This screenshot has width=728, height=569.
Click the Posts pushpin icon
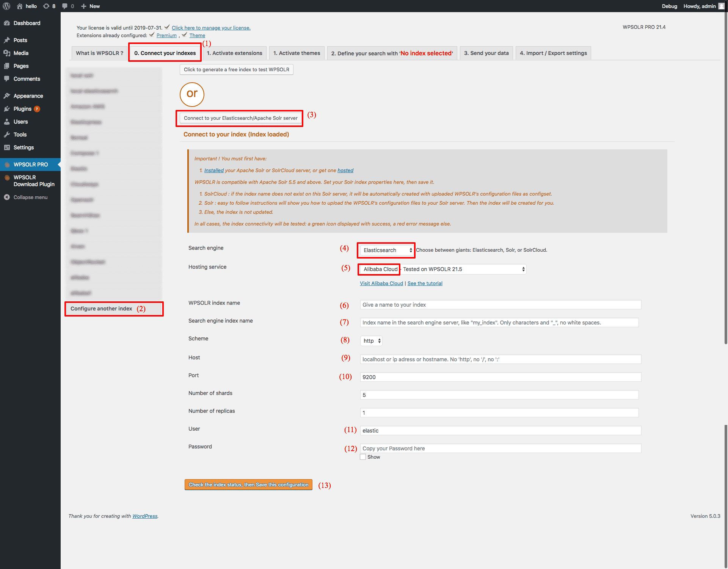coord(7,40)
